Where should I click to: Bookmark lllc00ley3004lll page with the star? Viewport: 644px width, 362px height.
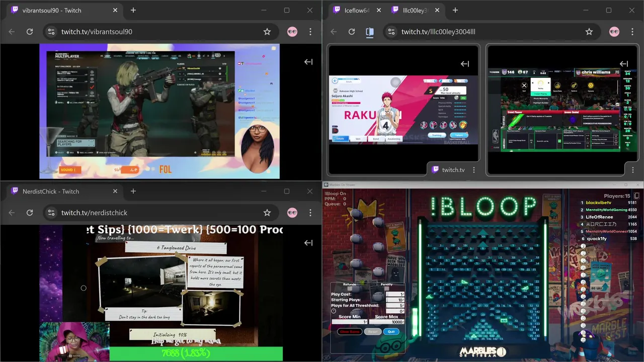click(x=589, y=32)
